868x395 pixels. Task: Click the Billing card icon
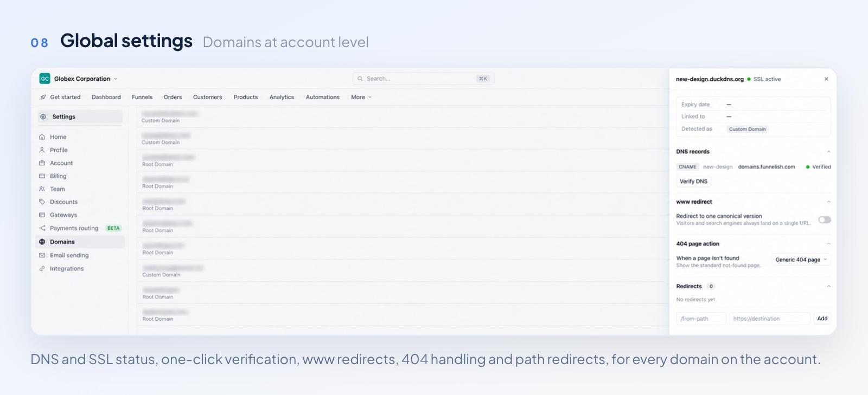(42, 176)
